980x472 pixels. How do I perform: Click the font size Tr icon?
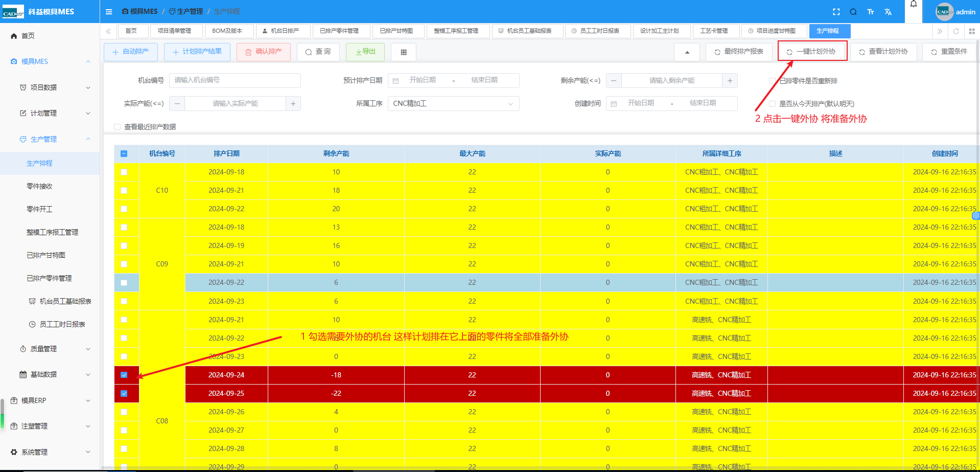pos(871,12)
